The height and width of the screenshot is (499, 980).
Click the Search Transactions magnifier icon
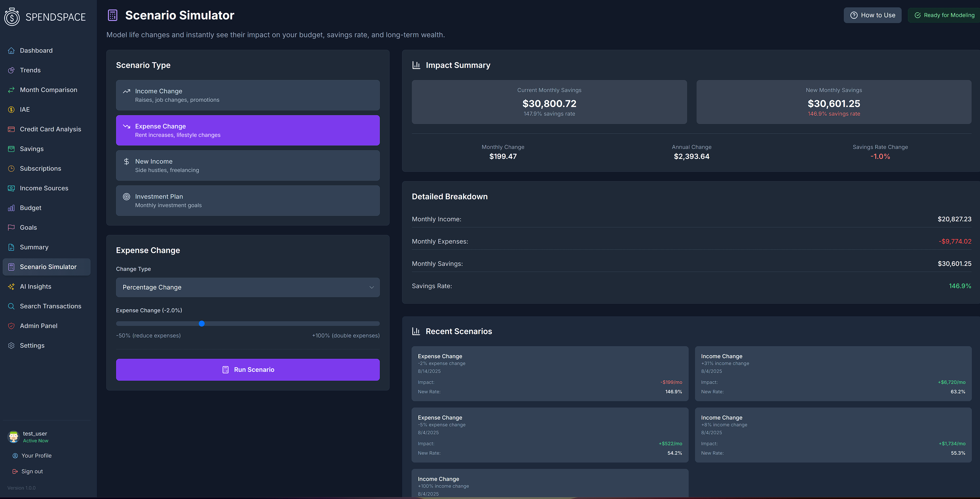tap(12, 306)
